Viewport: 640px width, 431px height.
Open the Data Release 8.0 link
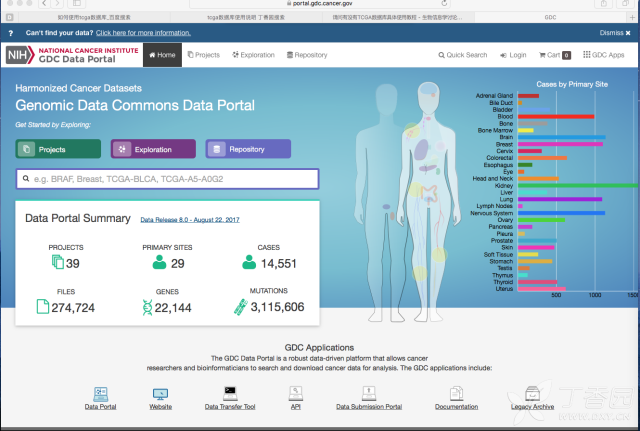[x=189, y=219]
